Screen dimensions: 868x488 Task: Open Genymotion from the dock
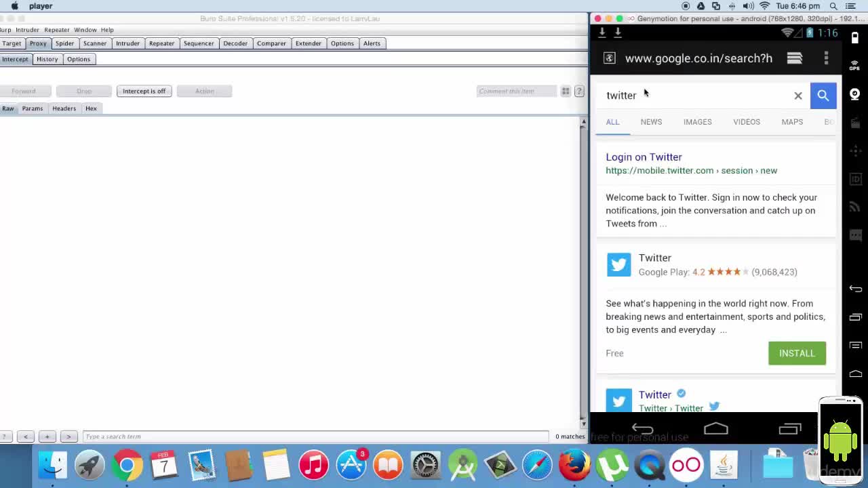686,465
